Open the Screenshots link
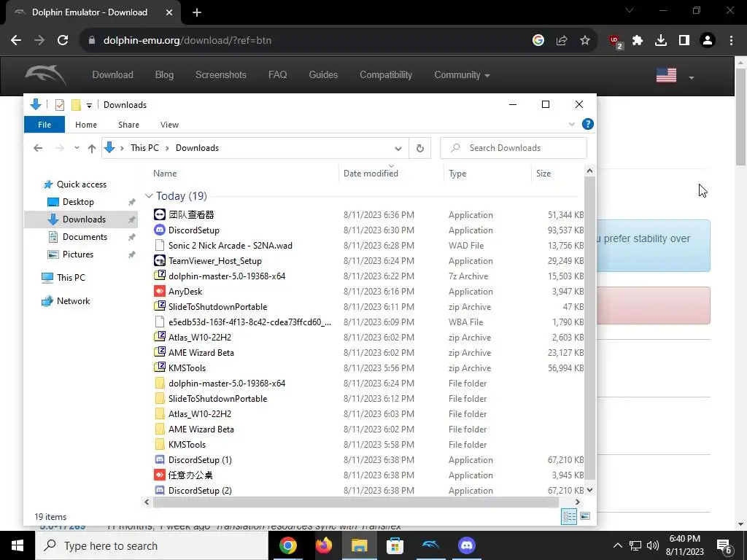This screenshot has width=747, height=560. pos(220,75)
